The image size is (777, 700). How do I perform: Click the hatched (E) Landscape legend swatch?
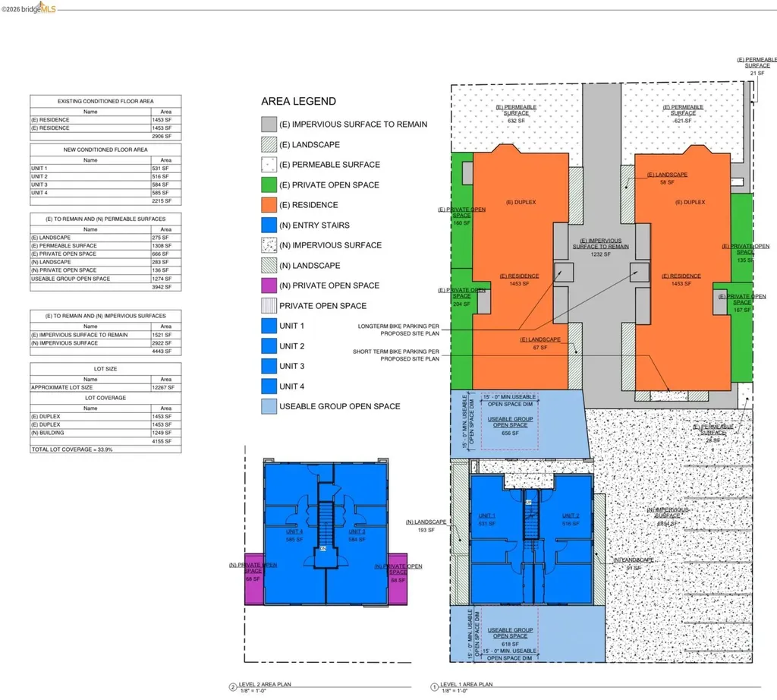pos(268,144)
